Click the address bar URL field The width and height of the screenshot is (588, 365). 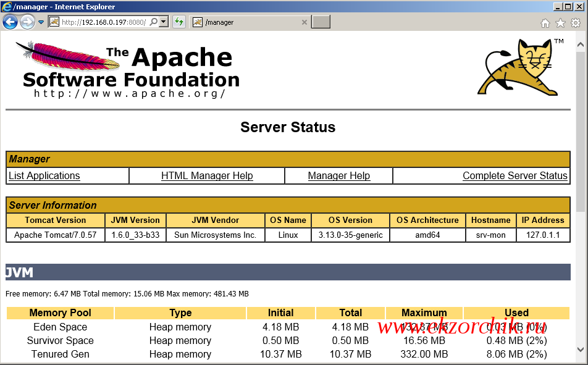104,22
